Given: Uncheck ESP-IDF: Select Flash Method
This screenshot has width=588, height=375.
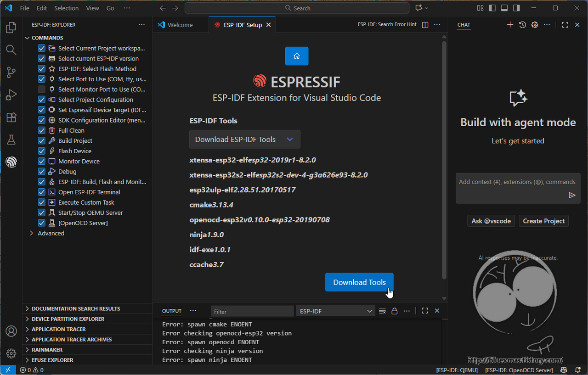Looking at the screenshot, I should point(42,69).
